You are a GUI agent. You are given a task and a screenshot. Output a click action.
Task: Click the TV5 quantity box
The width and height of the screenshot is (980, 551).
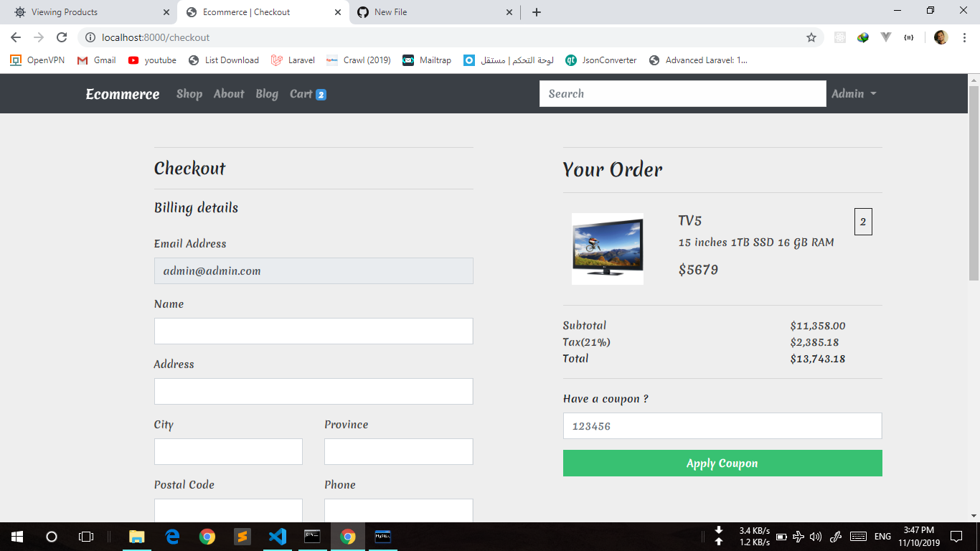click(x=863, y=222)
